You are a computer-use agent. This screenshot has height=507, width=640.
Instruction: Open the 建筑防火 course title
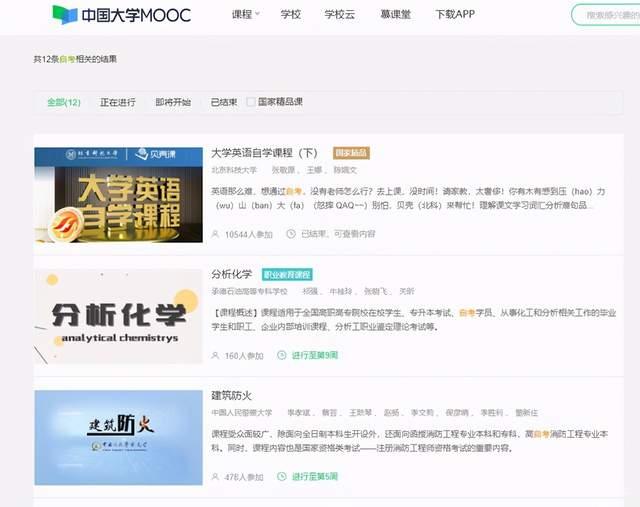tap(231, 396)
